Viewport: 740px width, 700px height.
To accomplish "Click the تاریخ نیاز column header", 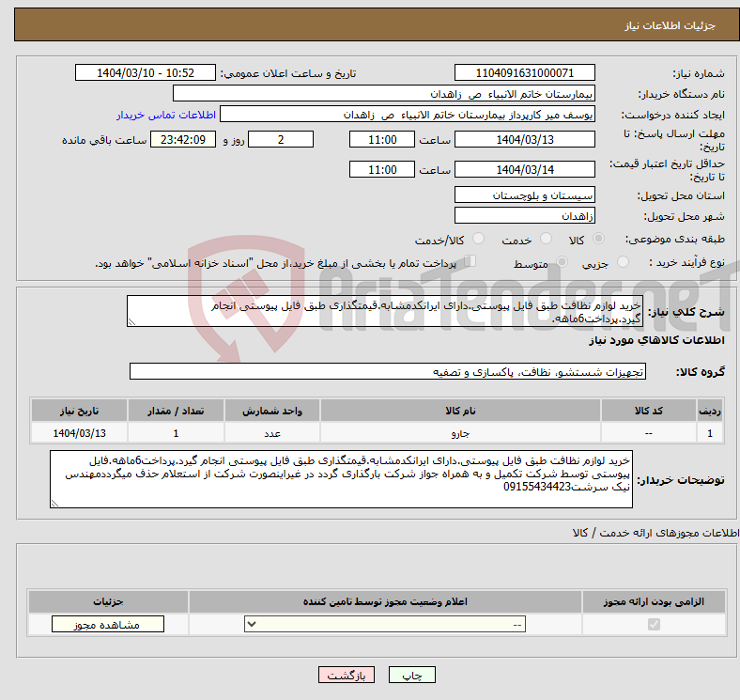I will pyautogui.click(x=79, y=411).
